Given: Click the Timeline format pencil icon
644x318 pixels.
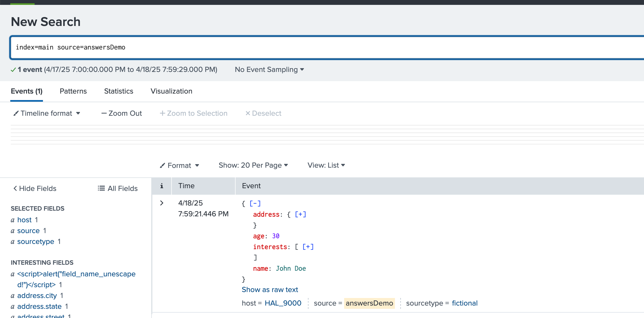Looking at the screenshot, I should coord(16,113).
